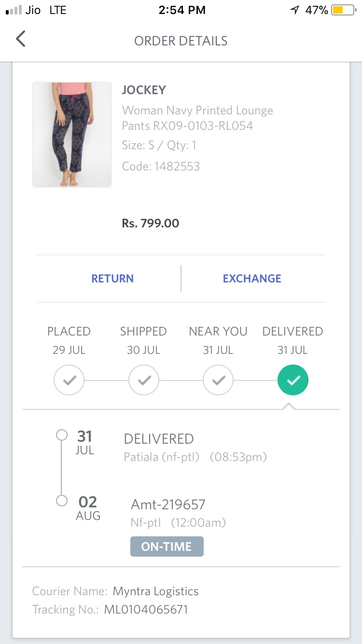Tap the Myntra Logistics courier name
This screenshot has width=362, height=644.
(155, 591)
